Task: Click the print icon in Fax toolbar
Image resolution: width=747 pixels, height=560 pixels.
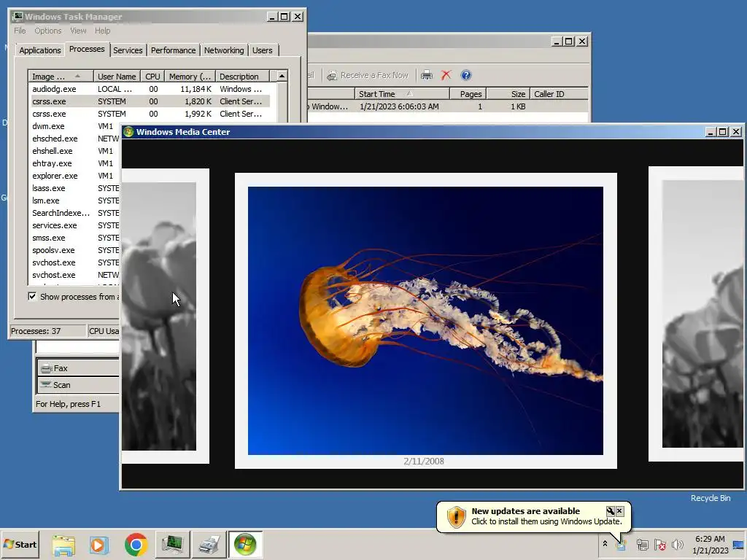Action: (426, 75)
